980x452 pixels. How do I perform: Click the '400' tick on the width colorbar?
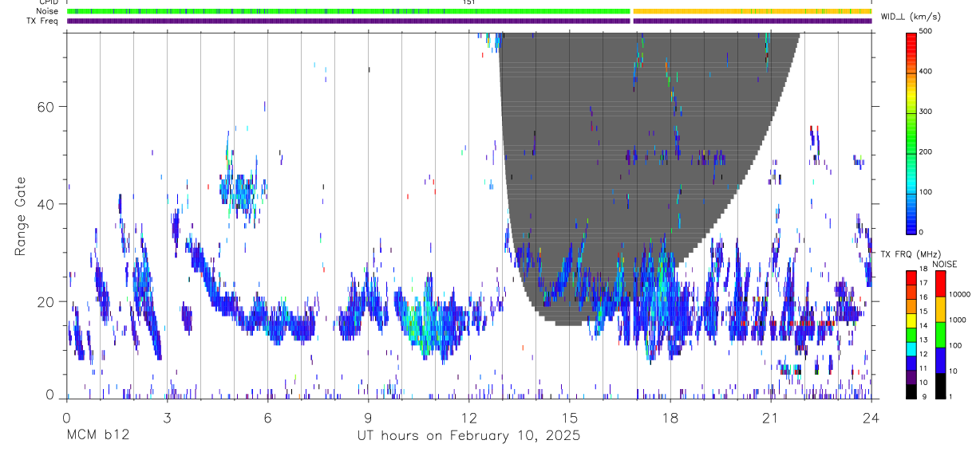(927, 72)
